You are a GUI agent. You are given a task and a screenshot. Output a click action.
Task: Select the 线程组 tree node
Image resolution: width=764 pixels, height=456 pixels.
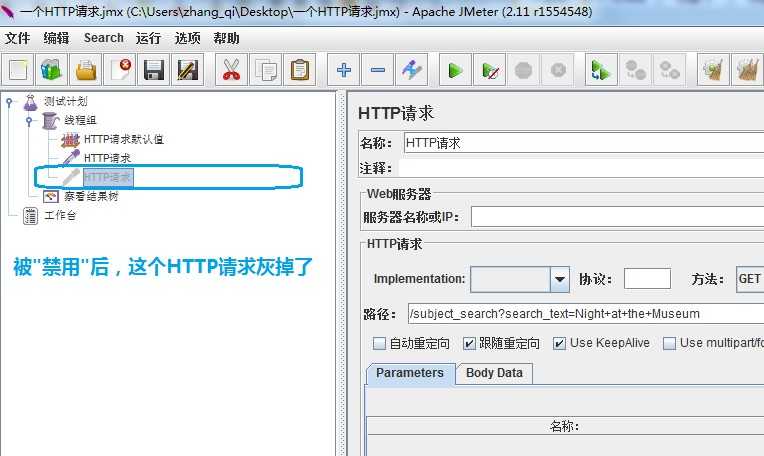tap(80, 120)
